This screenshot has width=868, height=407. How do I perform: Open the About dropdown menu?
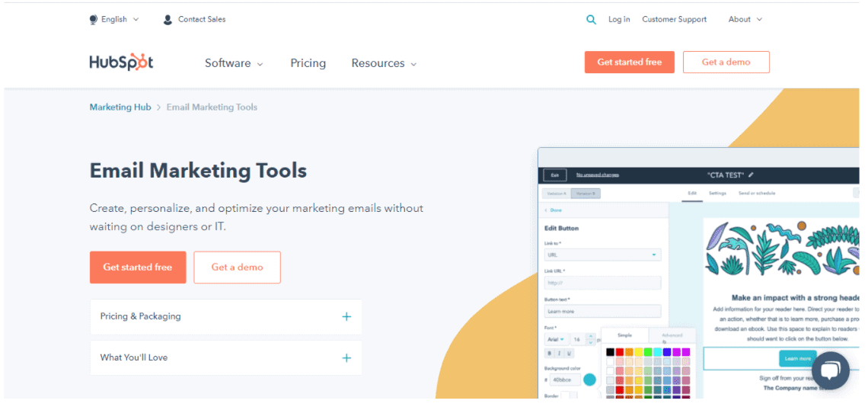click(745, 20)
